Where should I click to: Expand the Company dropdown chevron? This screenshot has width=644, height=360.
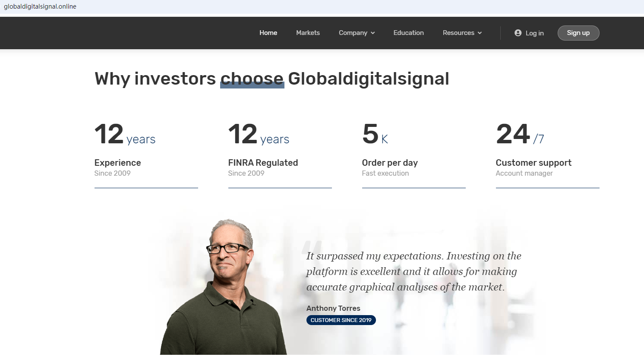pos(373,33)
